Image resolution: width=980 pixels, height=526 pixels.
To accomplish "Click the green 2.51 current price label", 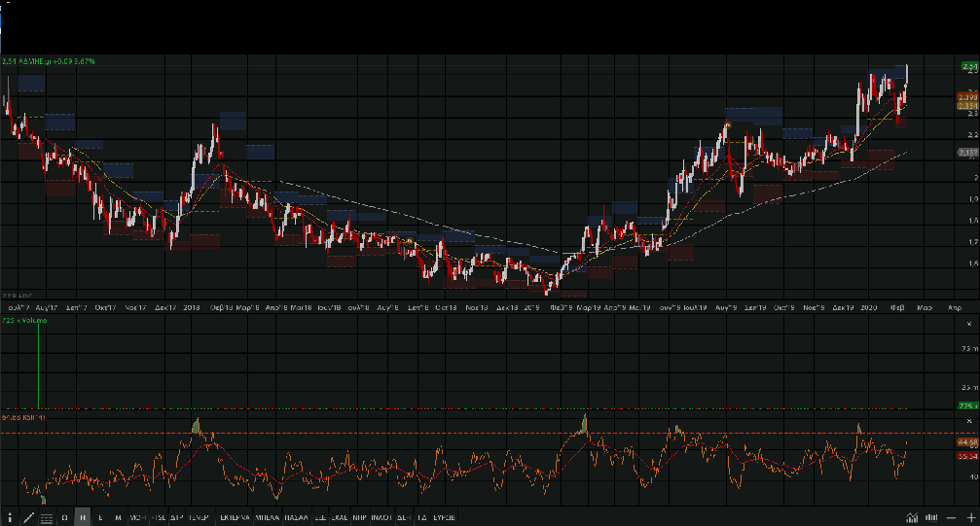I will (967, 66).
